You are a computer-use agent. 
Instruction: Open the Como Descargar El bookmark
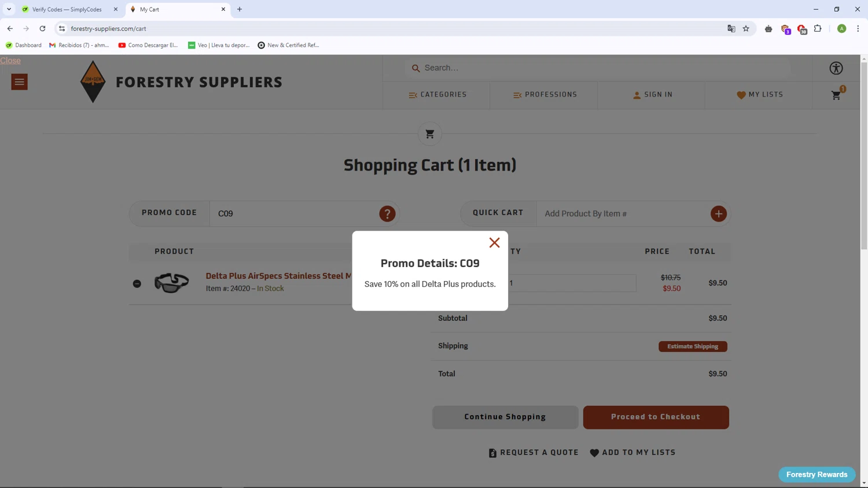(148, 45)
